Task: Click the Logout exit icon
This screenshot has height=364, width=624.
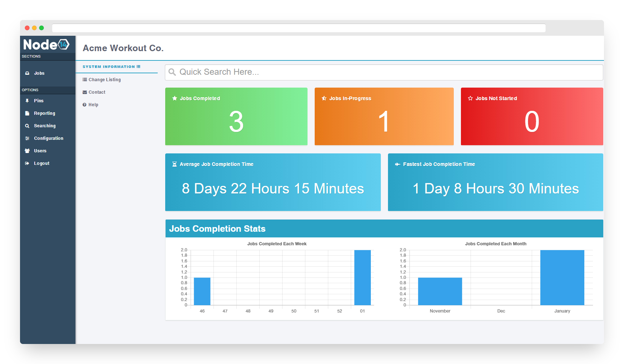Action: pyautogui.click(x=27, y=163)
